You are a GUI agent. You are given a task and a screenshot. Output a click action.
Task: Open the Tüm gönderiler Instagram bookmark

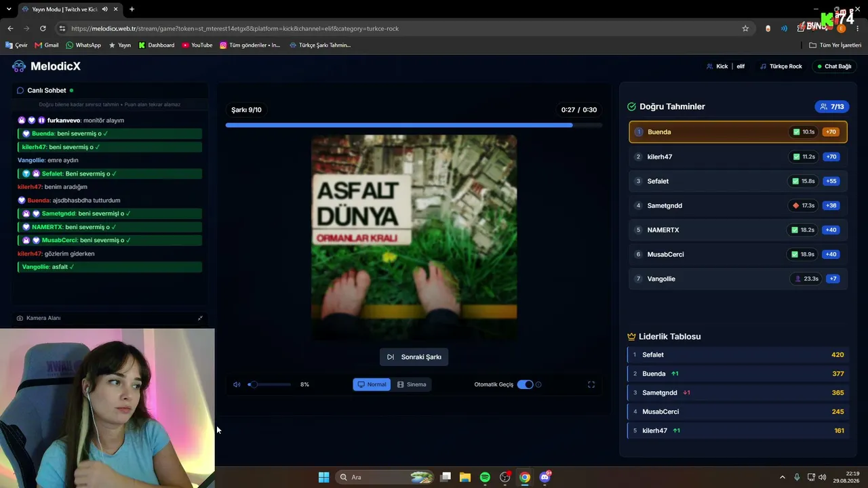(x=250, y=45)
